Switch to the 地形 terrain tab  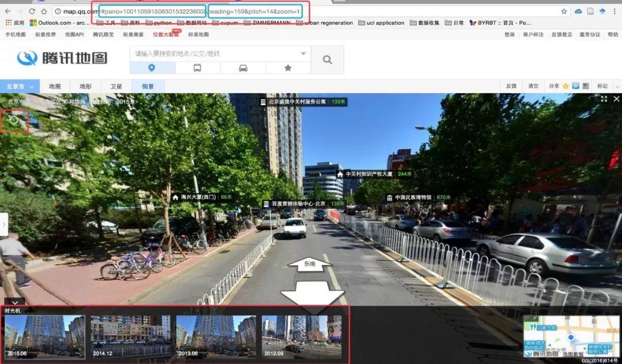(85, 86)
